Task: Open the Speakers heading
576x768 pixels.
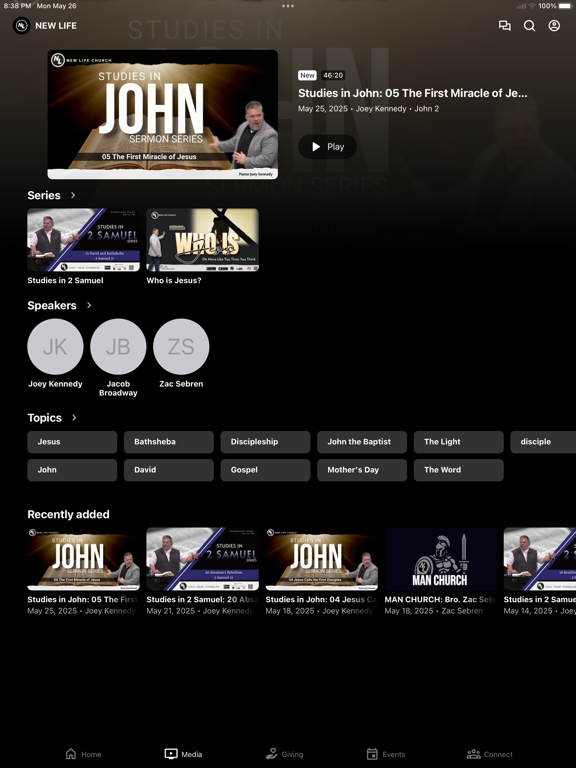Action: pos(52,305)
